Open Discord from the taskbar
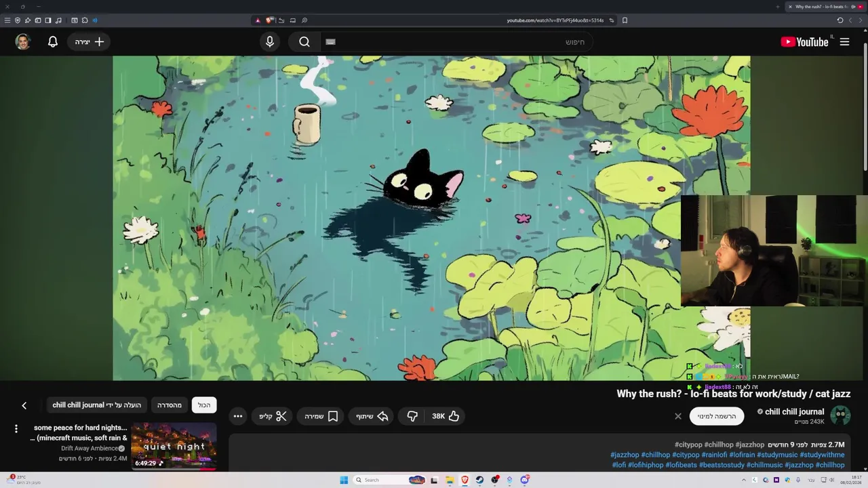This screenshot has width=868, height=488. [524, 480]
